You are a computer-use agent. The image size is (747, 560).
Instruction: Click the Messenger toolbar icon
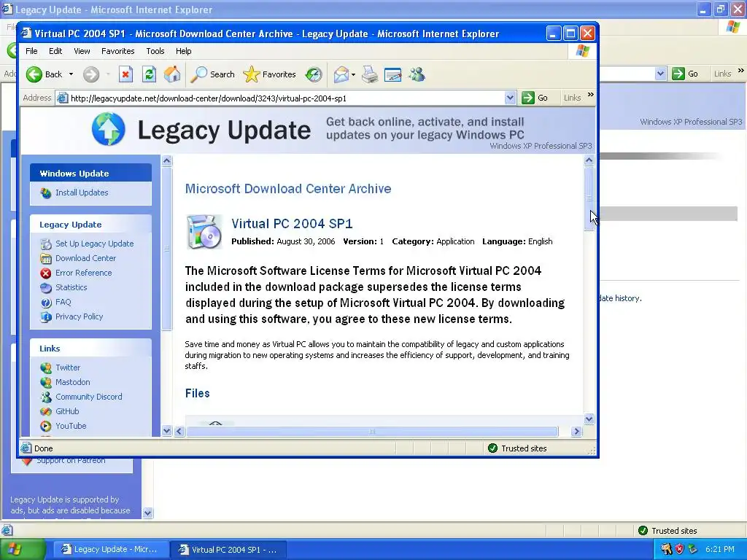(x=417, y=74)
